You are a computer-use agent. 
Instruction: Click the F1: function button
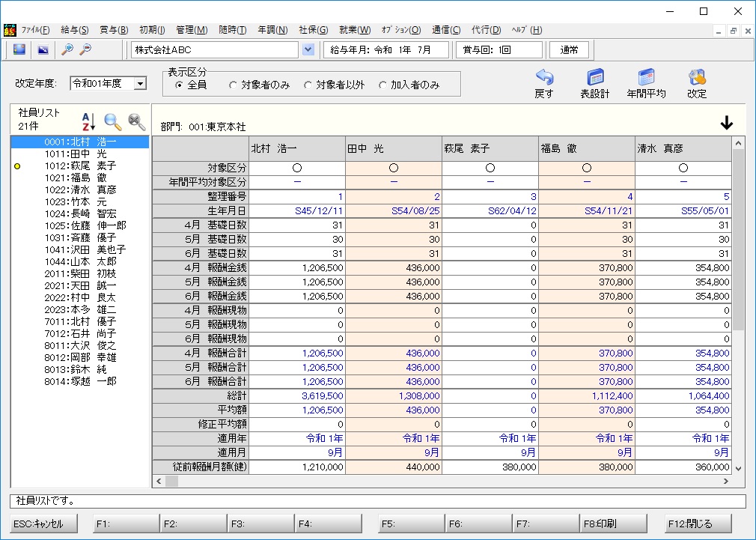pyautogui.click(x=126, y=524)
